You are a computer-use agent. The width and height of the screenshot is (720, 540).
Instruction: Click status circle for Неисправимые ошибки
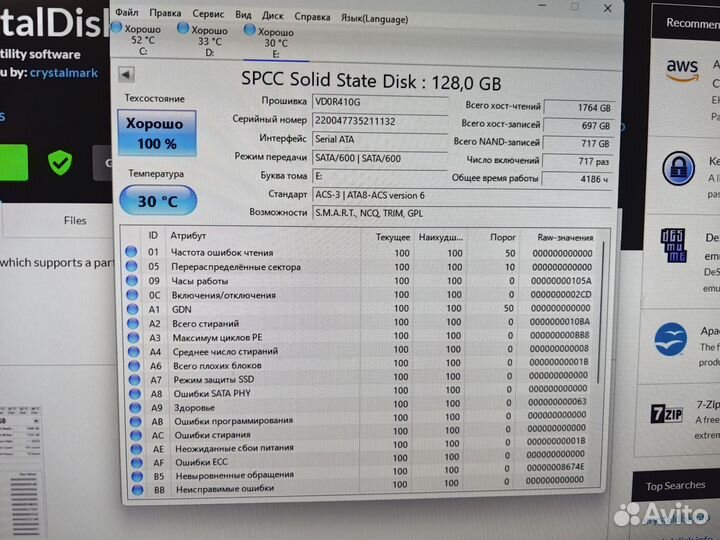click(138, 489)
